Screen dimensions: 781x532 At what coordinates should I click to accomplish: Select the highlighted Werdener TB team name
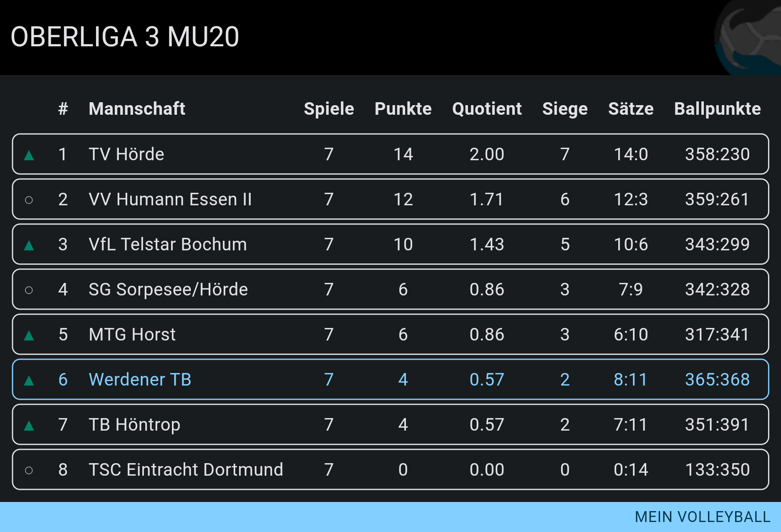point(140,379)
